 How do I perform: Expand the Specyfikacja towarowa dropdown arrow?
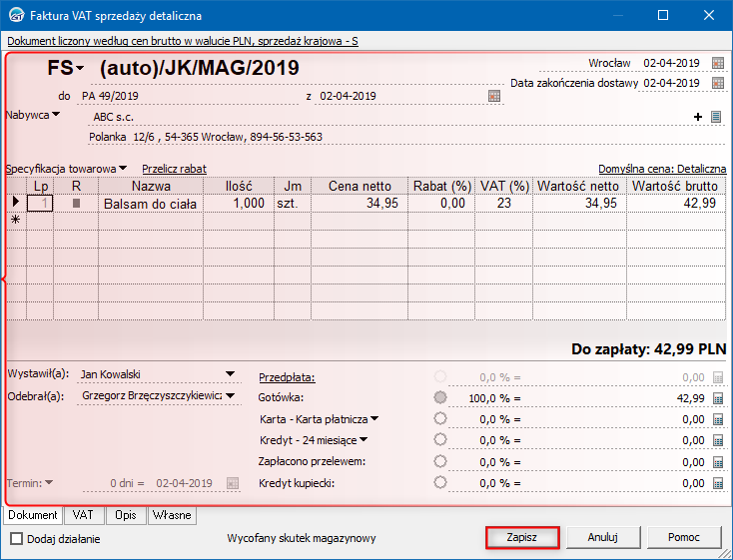pyautogui.click(x=124, y=169)
